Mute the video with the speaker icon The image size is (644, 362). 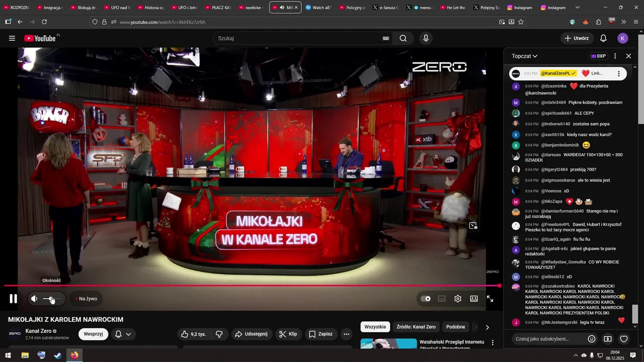click(34, 299)
